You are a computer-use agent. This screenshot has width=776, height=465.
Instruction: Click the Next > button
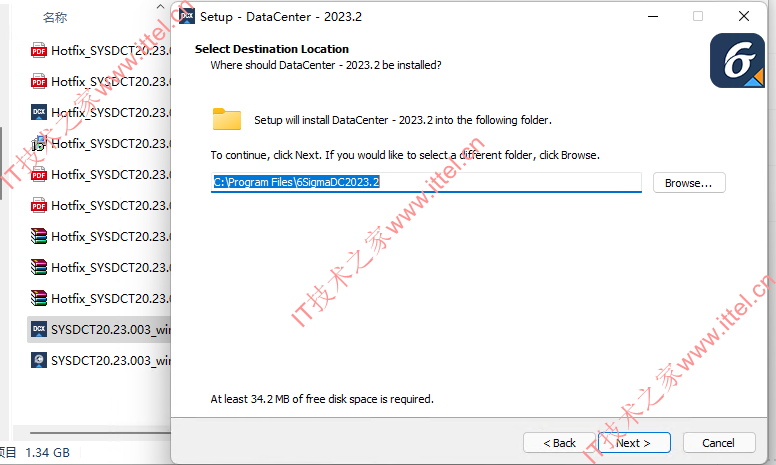coord(634,443)
